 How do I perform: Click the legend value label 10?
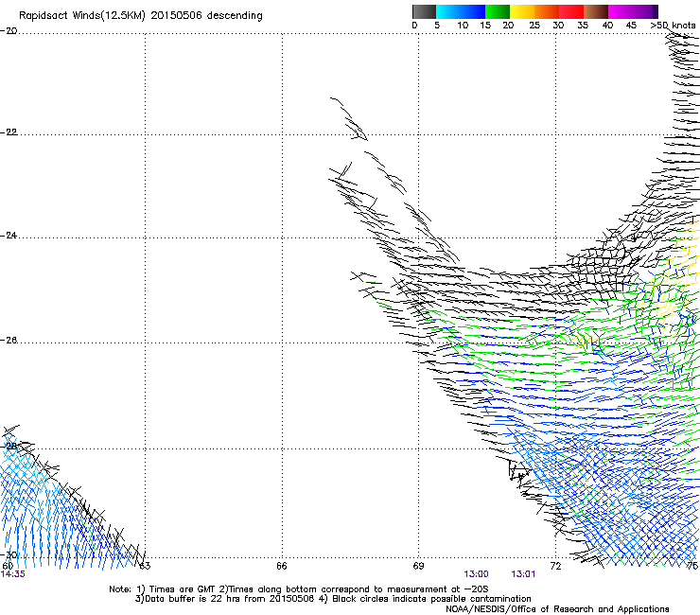tap(463, 26)
